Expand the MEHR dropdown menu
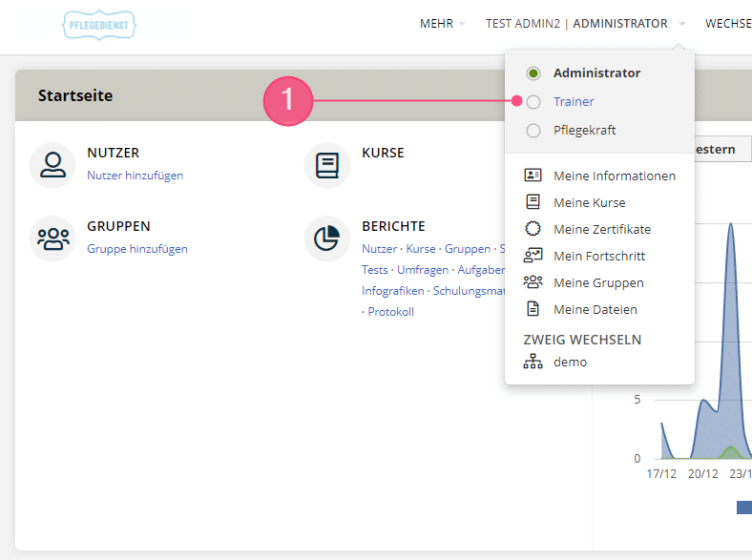752x560 pixels. point(442,24)
